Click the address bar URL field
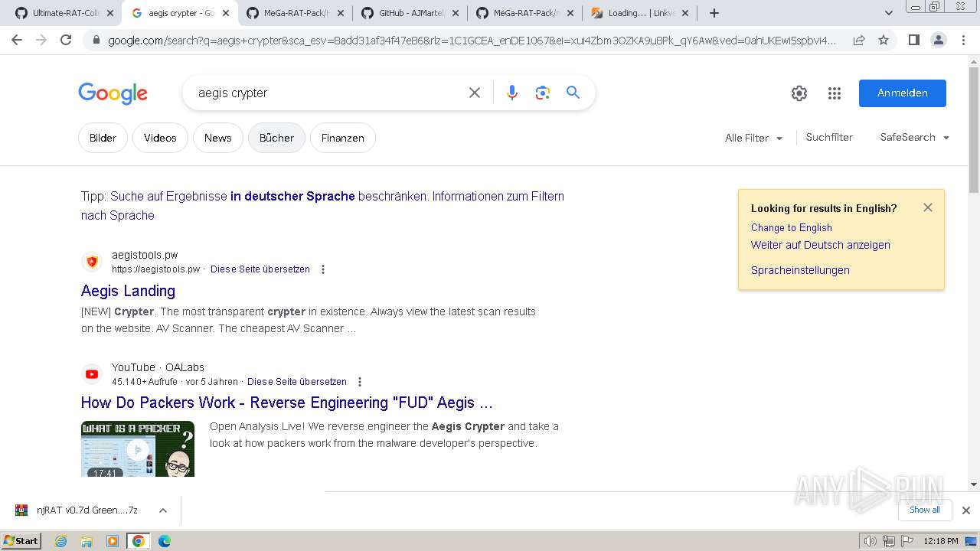 coord(473,40)
